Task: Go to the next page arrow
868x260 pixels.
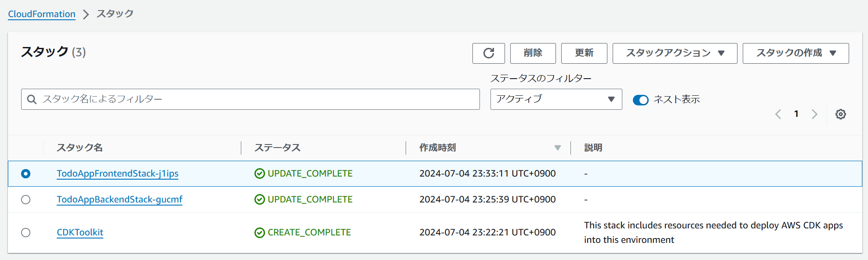Action: click(x=814, y=114)
